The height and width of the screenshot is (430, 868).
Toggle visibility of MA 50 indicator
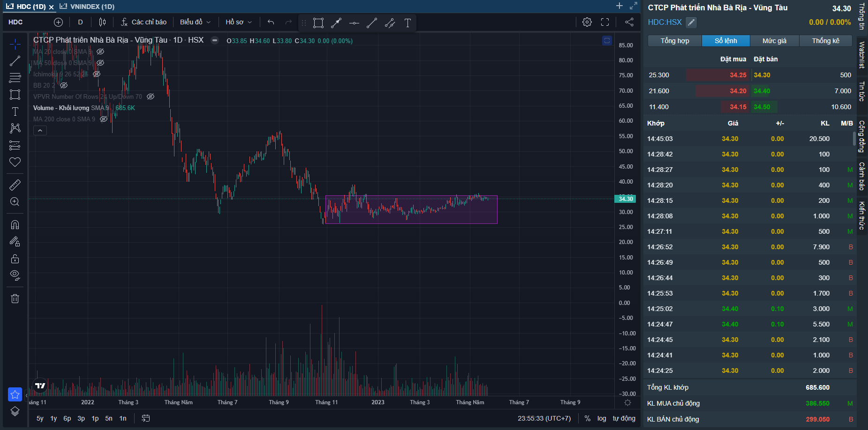[100, 63]
